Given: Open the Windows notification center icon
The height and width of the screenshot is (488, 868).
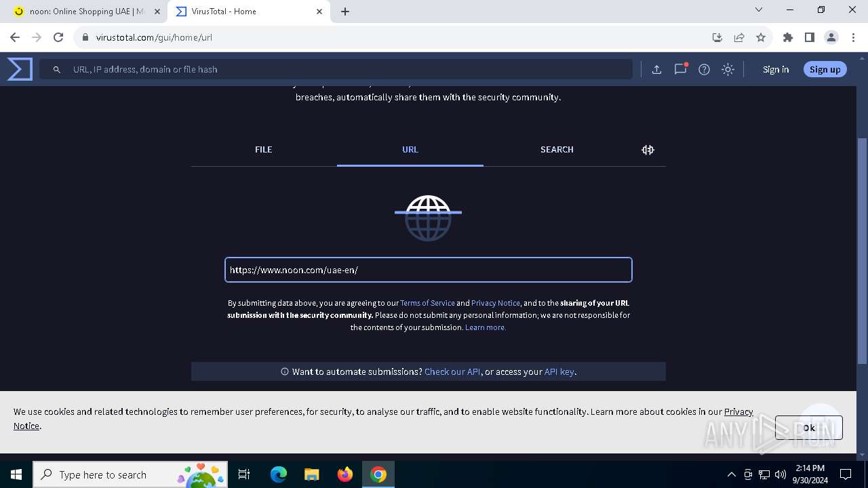Looking at the screenshot, I should pos(846,474).
